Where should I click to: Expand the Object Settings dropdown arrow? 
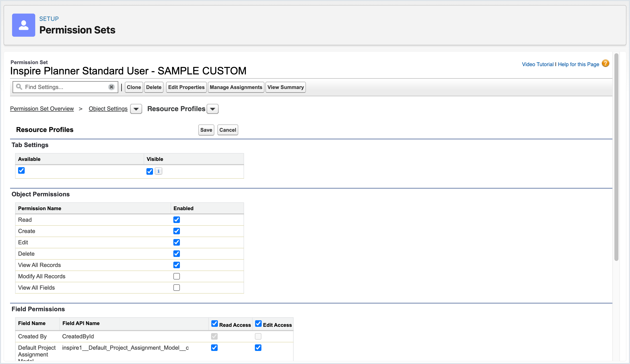136,109
